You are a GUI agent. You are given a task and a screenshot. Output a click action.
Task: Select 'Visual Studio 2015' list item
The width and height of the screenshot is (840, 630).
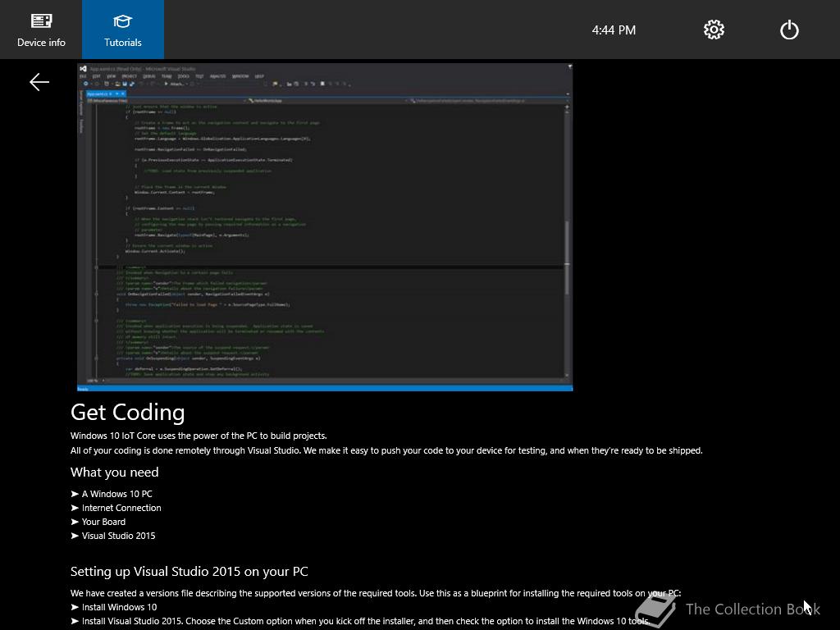pyautogui.click(x=113, y=536)
